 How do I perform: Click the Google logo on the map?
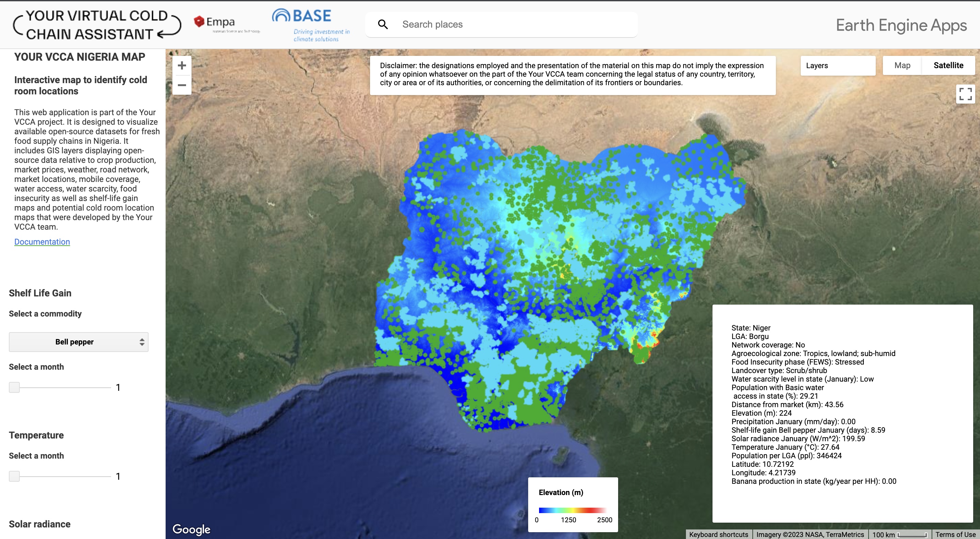point(192,529)
